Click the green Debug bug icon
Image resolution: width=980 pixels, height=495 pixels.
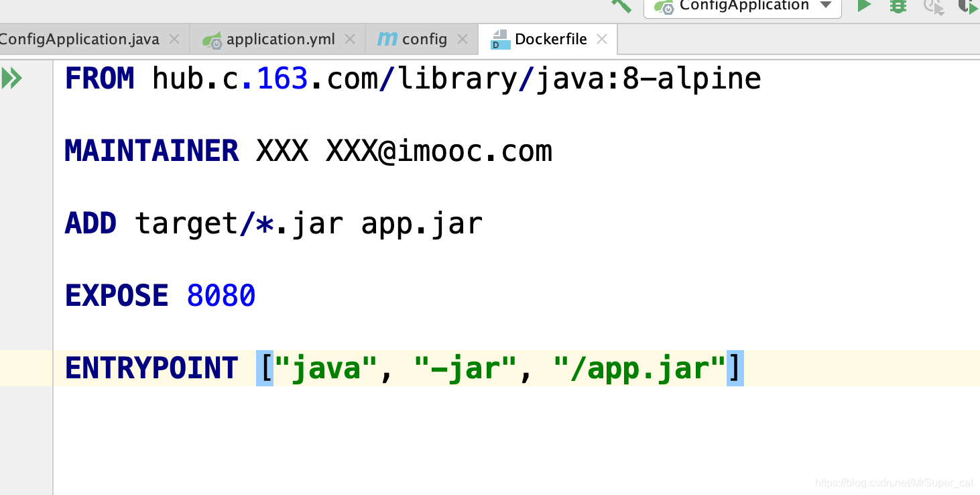coord(898,6)
